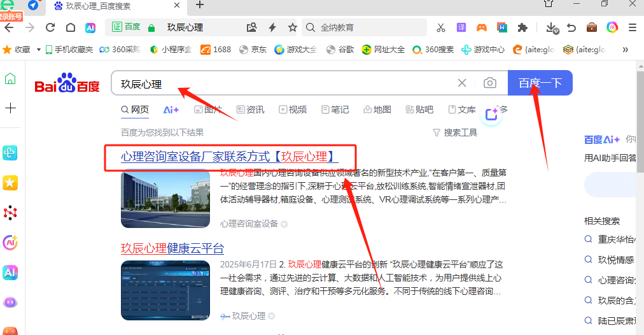
Task: Select the 地图 search category
Action: coord(377,110)
